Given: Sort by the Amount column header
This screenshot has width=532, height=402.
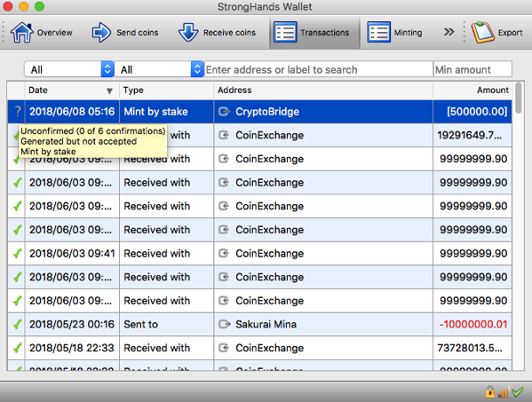Looking at the screenshot, I should 472,91.
